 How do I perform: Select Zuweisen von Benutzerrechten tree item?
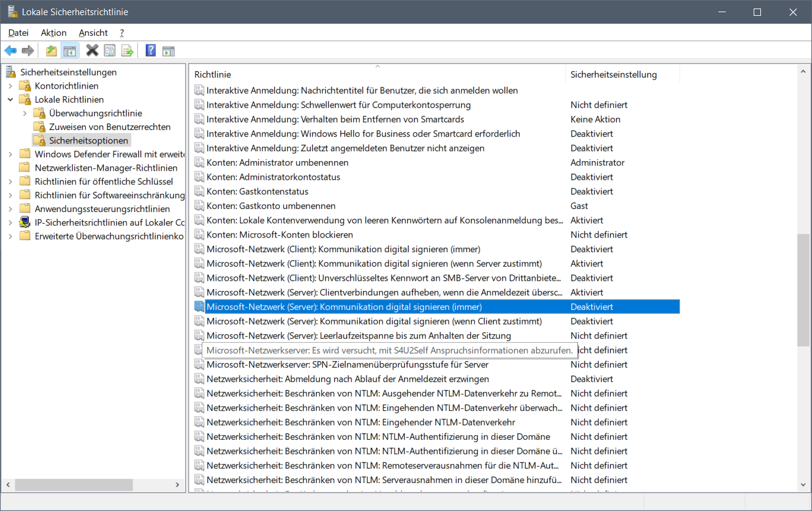[109, 127]
